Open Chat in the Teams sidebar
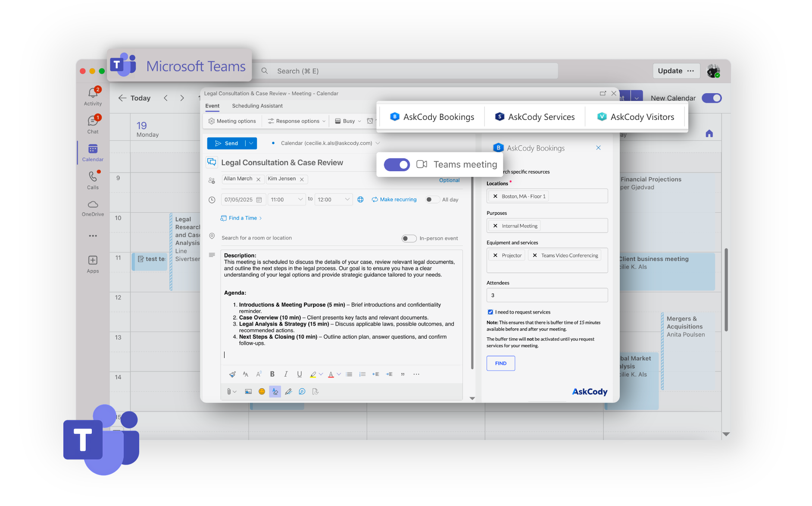Screen dimensions: 812x506 [x=93, y=124]
